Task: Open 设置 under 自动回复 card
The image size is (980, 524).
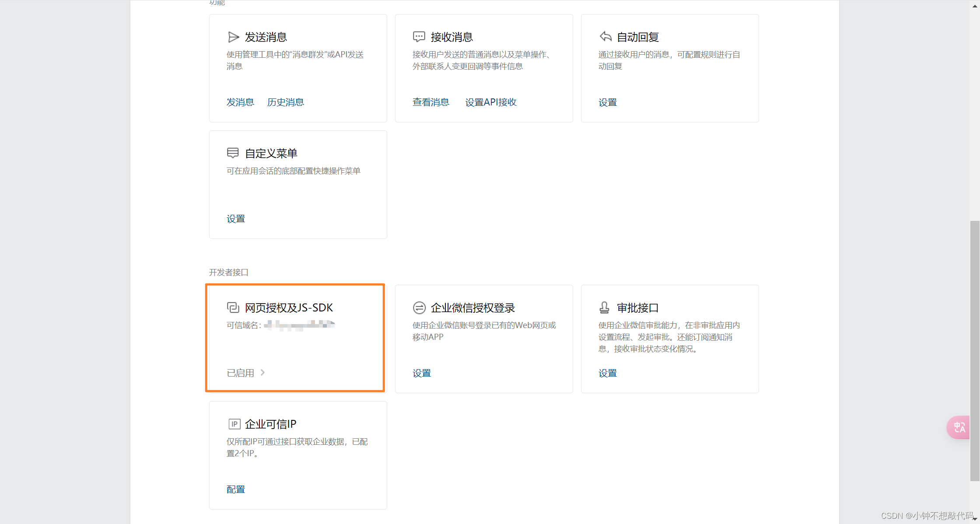Action: [x=607, y=102]
